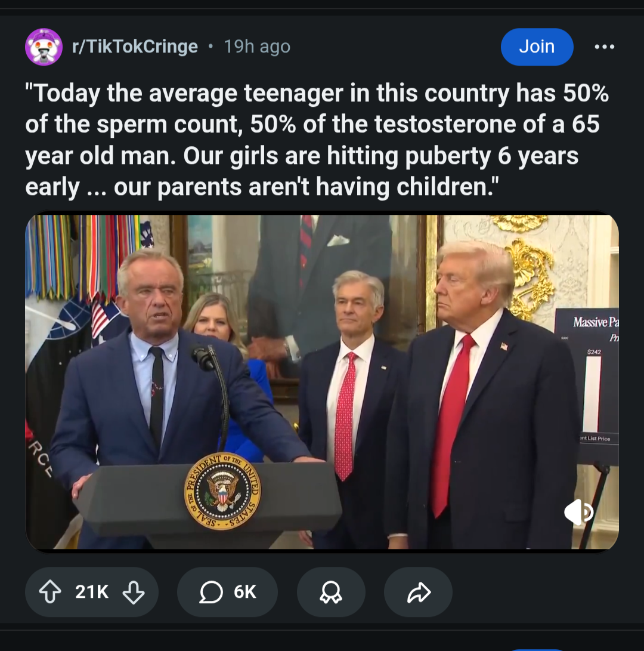Screen dimensions: 644x651
Task: Click the presidential seal on the podium
Action: click(222, 490)
